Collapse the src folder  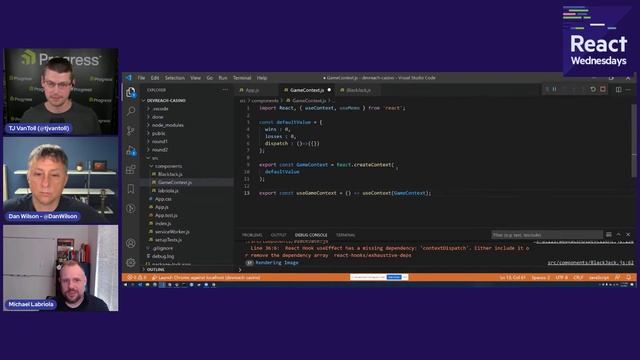tap(186, 158)
